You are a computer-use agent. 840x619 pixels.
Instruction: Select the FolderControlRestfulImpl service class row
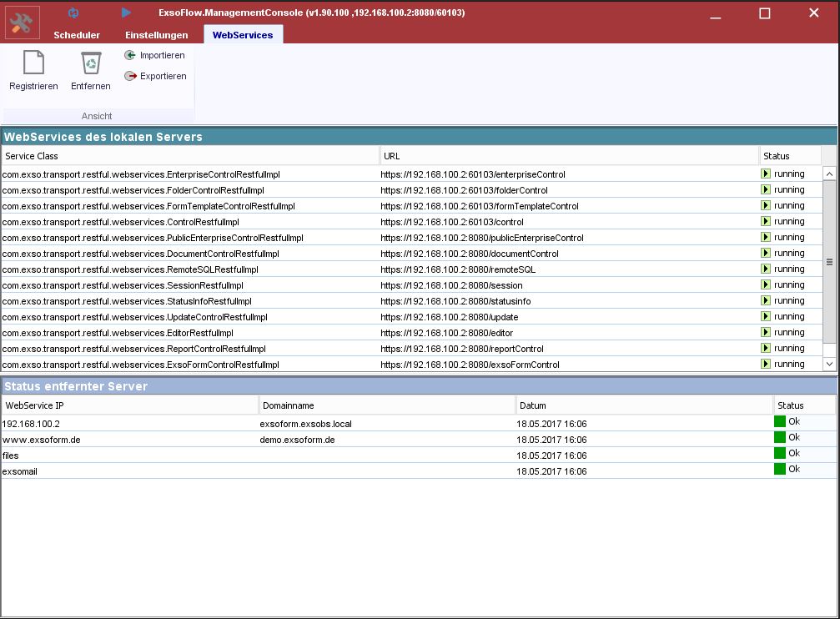click(x=133, y=190)
